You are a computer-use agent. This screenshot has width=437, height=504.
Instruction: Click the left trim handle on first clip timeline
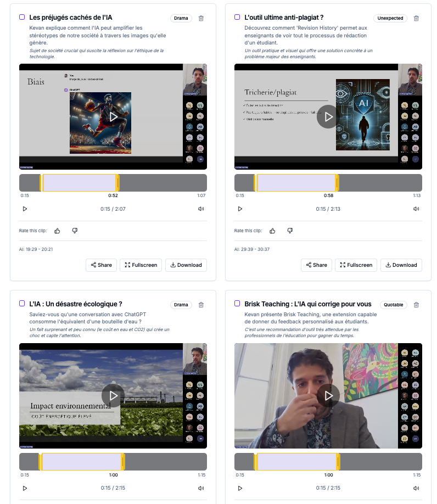[x=41, y=183]
